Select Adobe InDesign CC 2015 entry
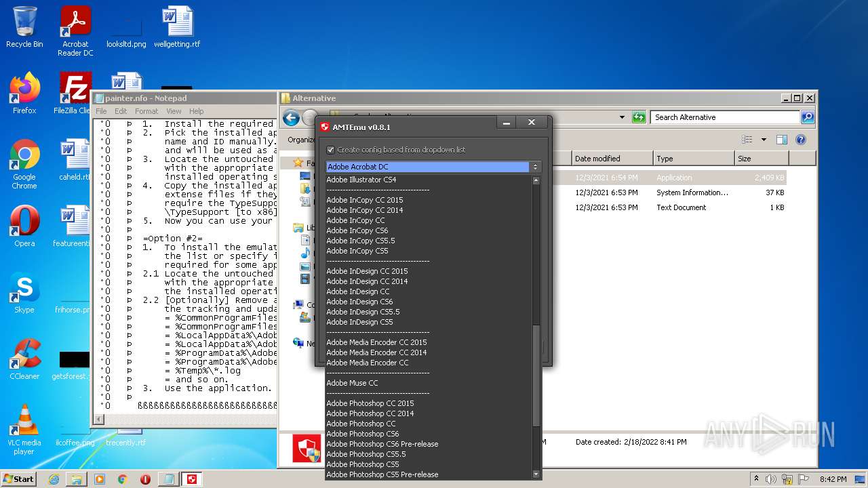The height and width of the screenshot is (488, 868). click(428, 271)
